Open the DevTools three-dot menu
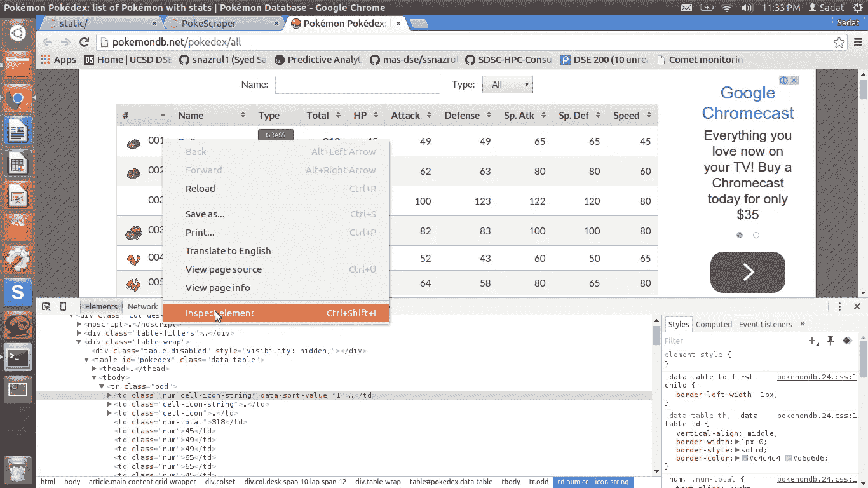The height and width of the screenshot is (488, 868). pyautogui.click(x=839, y=306)
